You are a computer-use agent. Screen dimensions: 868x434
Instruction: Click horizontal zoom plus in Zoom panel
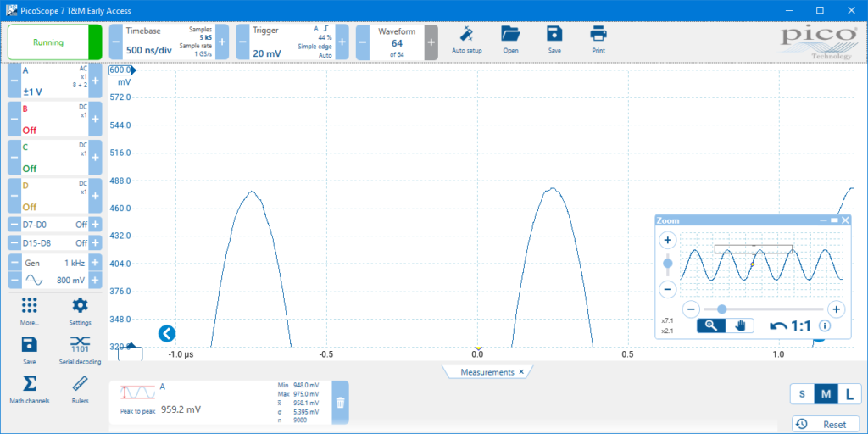click(x=836, y=309)
